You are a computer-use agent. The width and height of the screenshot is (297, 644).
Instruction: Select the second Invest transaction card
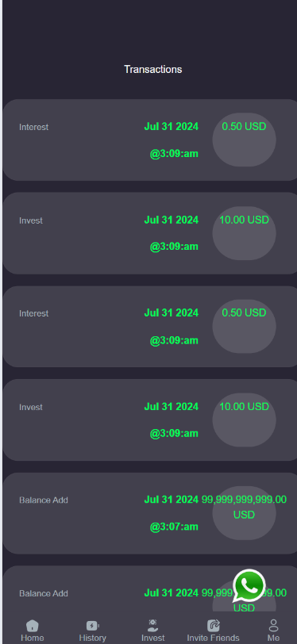tap(150, 420)
